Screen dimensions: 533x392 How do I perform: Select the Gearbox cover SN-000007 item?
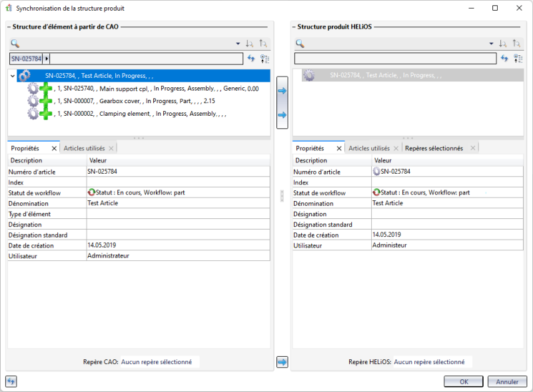pyautogui.click(x=135, y=101)
